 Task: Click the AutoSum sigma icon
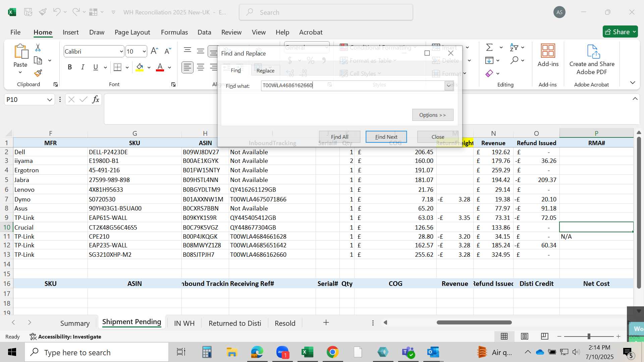489,47
